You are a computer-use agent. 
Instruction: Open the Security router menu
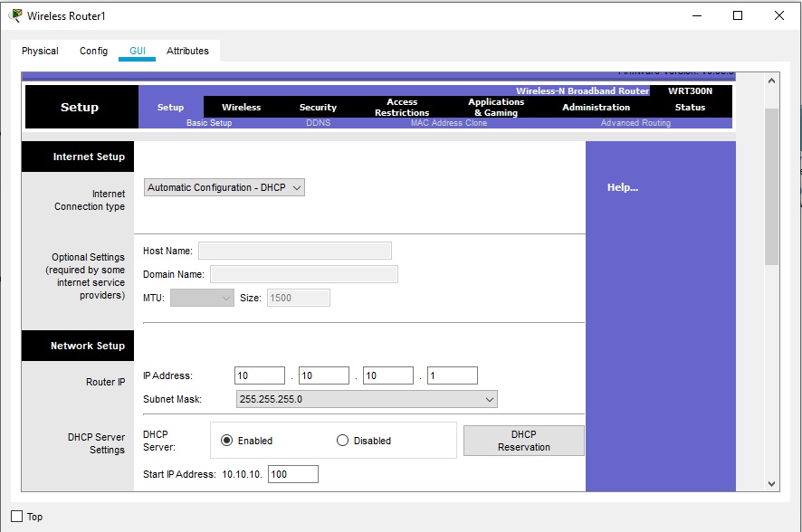click(x=318, y=108)
